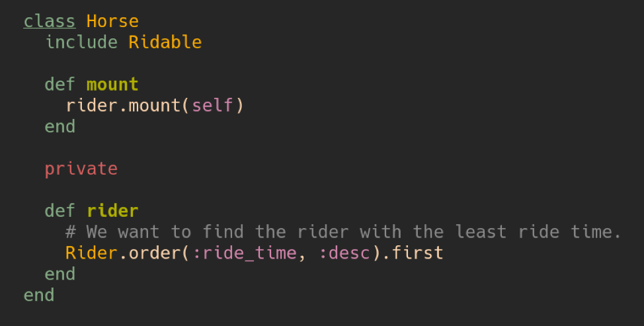Screen dimensions: 644x326
Task: Click the include keyword
Action: tap(81, 42)
